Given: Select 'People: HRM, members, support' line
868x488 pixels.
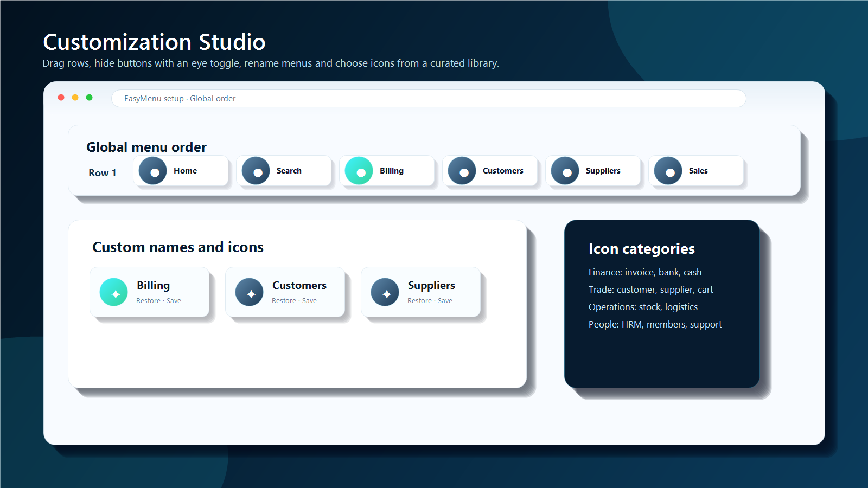Looking at the screenshot, I should pyautogui.click(x=655, y=324).
